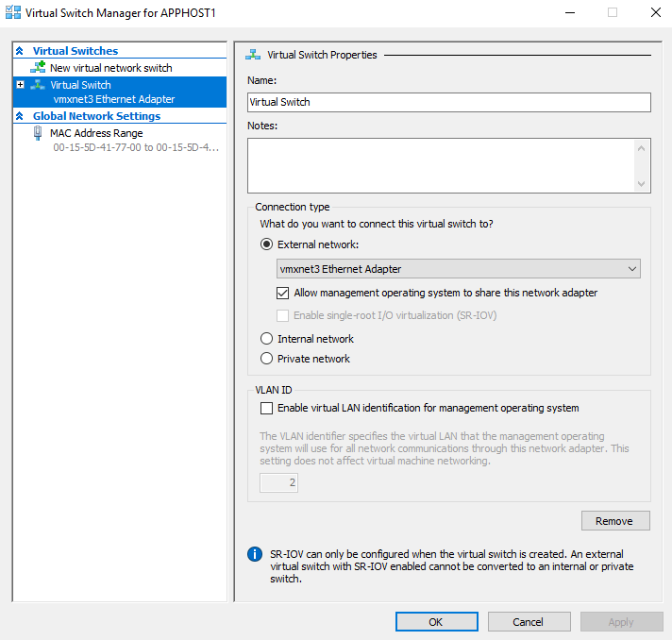Click the Cancel button
The image size is (672, 640).
pos(529,621)
